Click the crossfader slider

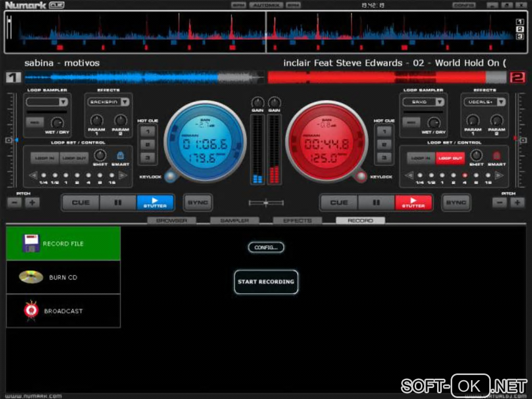[266, 203]
